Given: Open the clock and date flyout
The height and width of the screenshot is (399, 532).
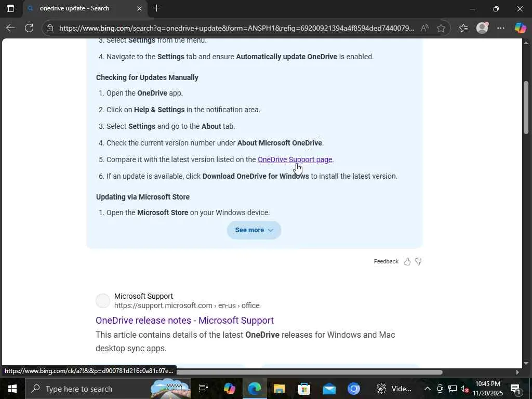Looking at the screenshot, I should 488,389.
